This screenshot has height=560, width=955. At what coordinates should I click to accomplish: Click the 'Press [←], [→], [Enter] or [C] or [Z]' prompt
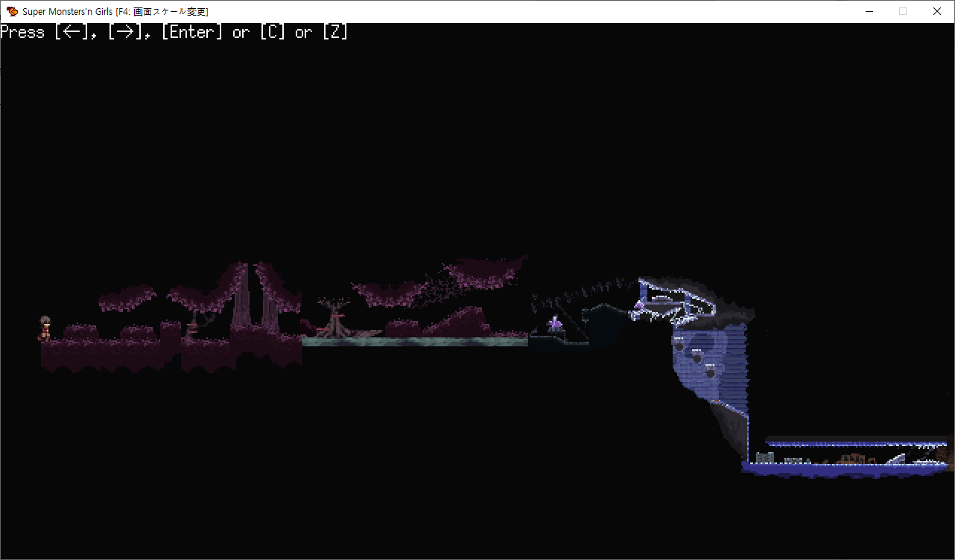pyautogui.click(x=174, y=32)
